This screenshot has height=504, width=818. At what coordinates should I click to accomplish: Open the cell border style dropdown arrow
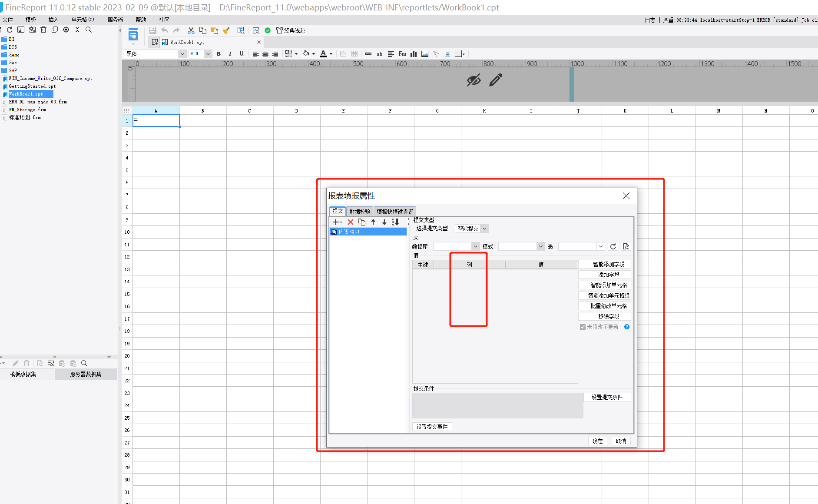(296, 54)
